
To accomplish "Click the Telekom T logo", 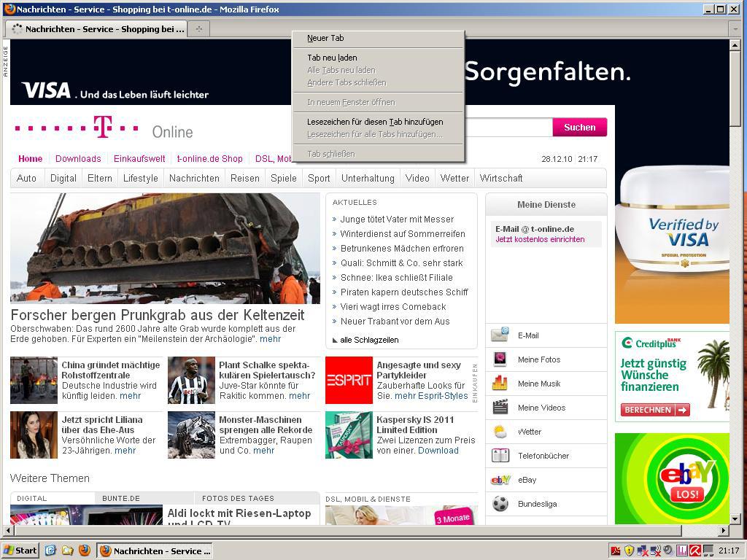I will (x=102, y=127).
